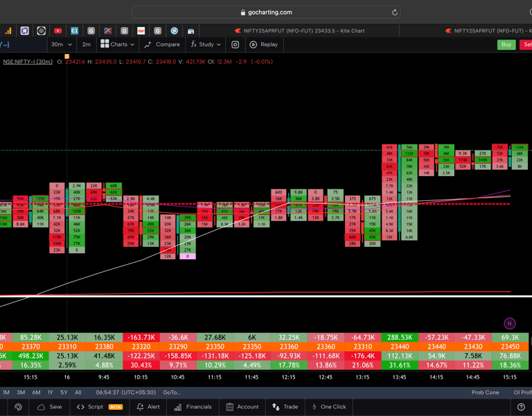Click the 13:45 time axis label
Image resolution: width=532 pixels, height=416 pixels.
pos(399,377)
